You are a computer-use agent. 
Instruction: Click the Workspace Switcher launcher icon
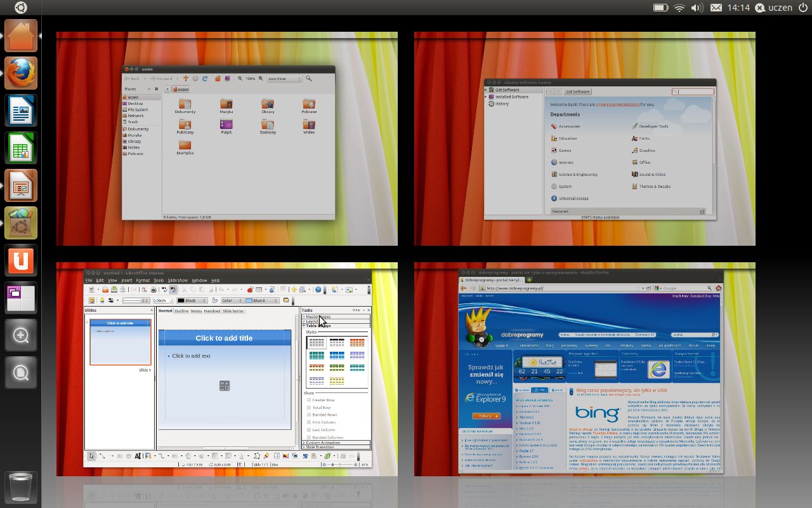click(x=21, y=298)
